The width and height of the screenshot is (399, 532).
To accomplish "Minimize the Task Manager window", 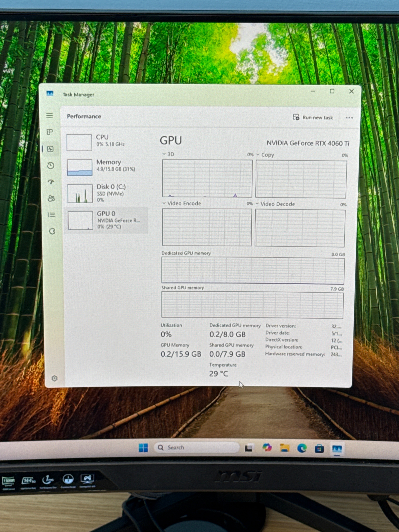I will click(313, 91).
